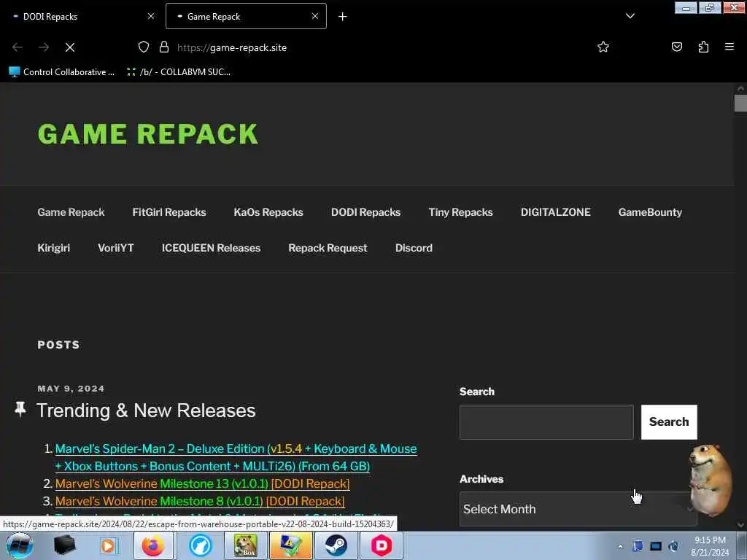Open the KaOs Repacks menu item

pos(268,212)
